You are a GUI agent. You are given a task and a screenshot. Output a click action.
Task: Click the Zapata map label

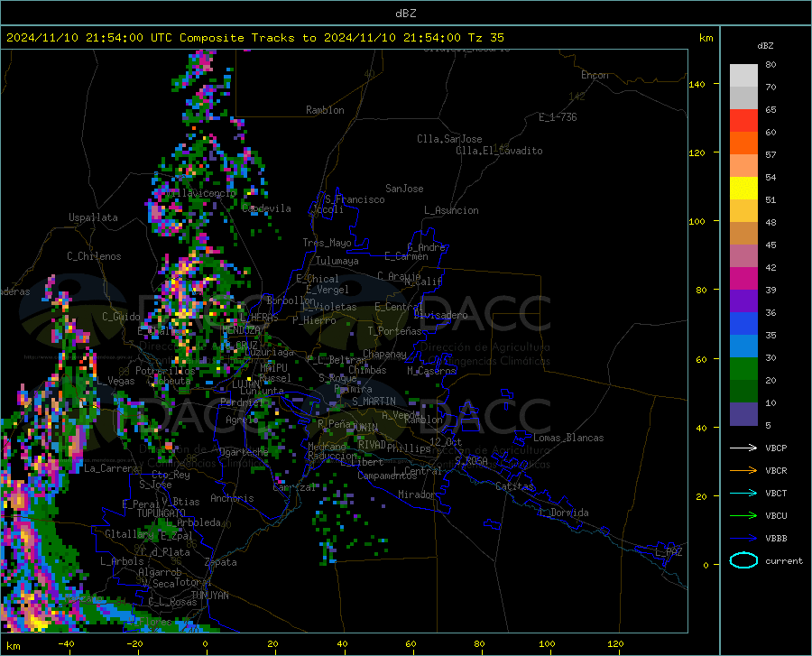[x=221, y=562]
